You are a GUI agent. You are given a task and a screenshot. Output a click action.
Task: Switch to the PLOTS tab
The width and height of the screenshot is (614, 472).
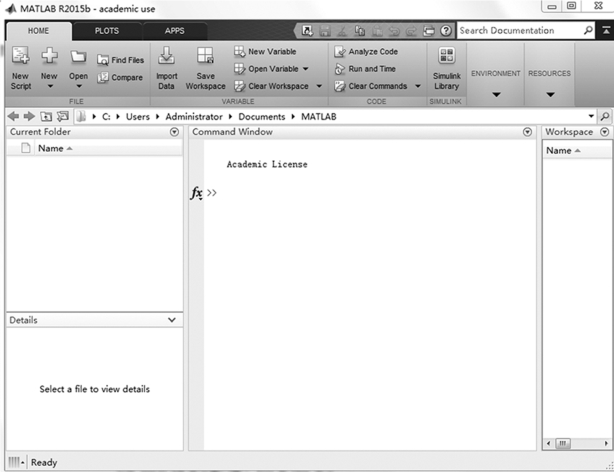point(106,31)
